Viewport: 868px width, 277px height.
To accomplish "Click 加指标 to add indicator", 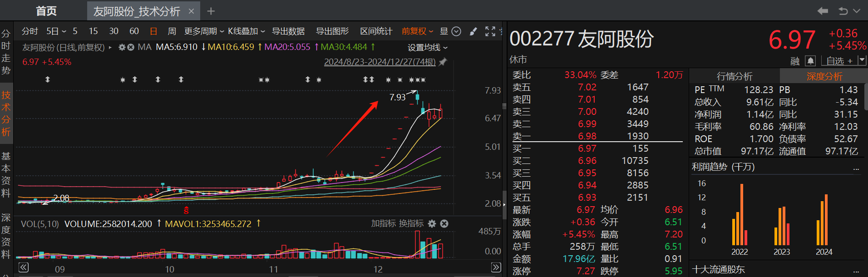I will [384, 223].
